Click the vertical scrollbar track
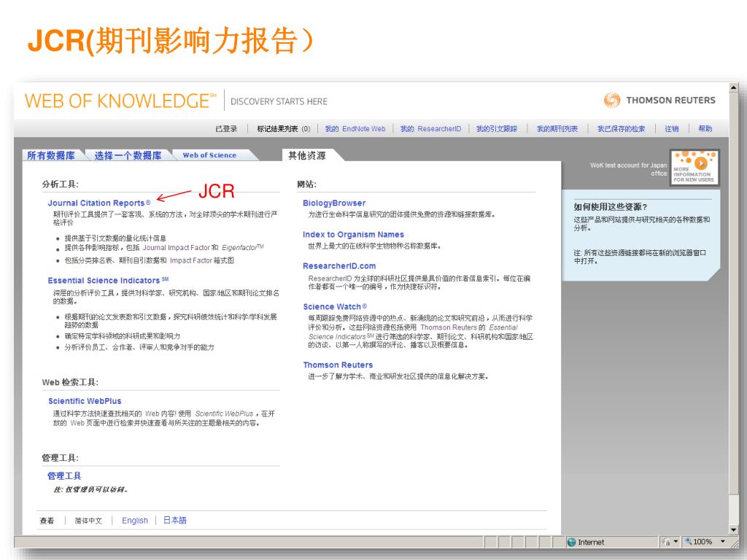The image size is (747, 560). tap(734, 309)
